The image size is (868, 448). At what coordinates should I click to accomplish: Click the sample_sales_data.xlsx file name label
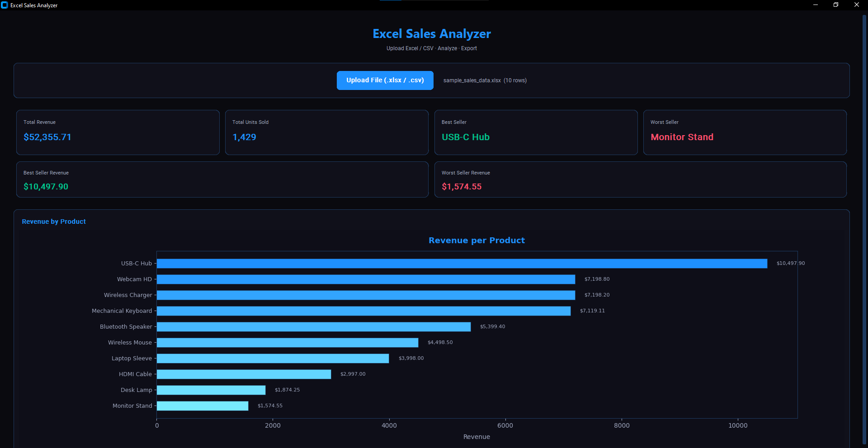(472, 80)
